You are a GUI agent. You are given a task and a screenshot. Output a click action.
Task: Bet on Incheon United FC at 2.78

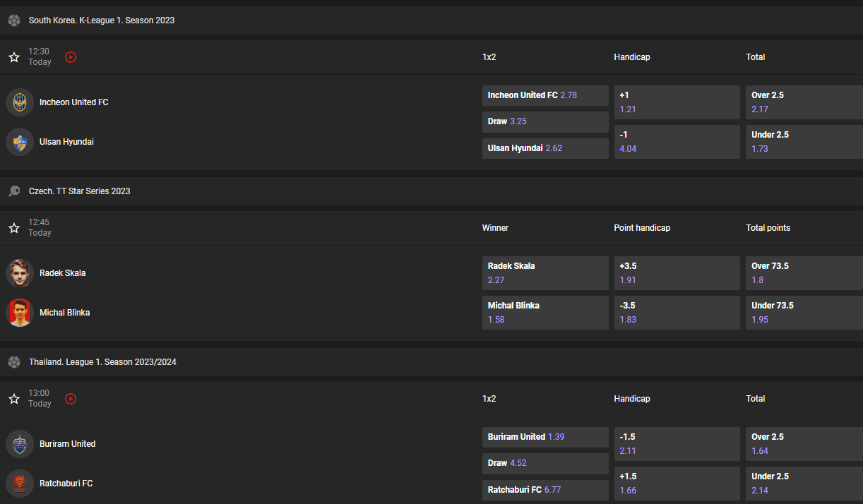[545, 95]
